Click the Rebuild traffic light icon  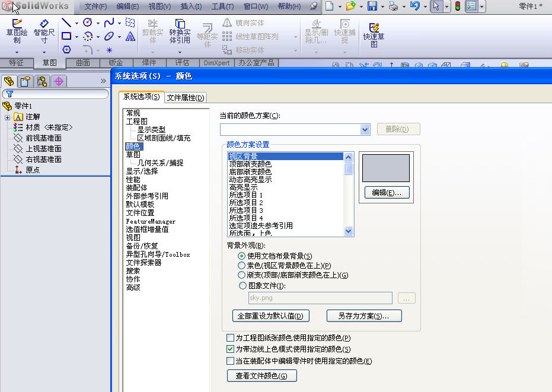click(458, 6)
